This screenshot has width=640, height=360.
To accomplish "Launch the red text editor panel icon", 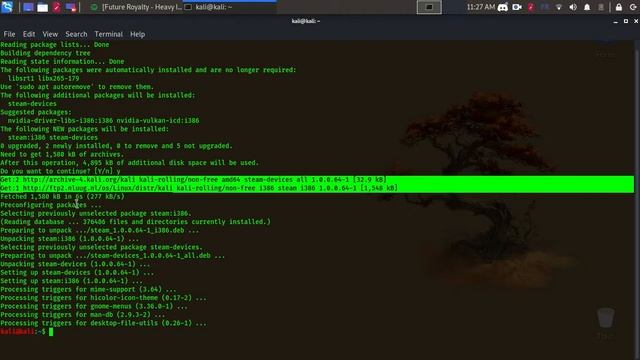I will (56, 7).
